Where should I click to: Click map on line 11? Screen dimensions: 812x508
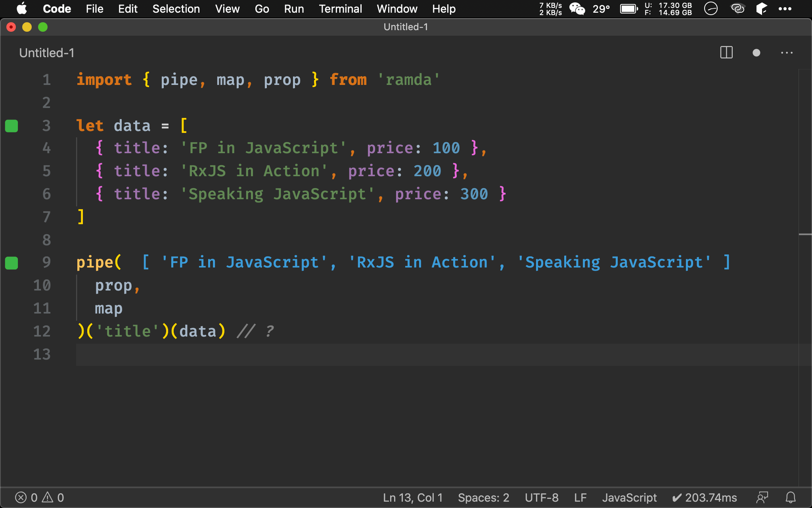pos(109,308)
